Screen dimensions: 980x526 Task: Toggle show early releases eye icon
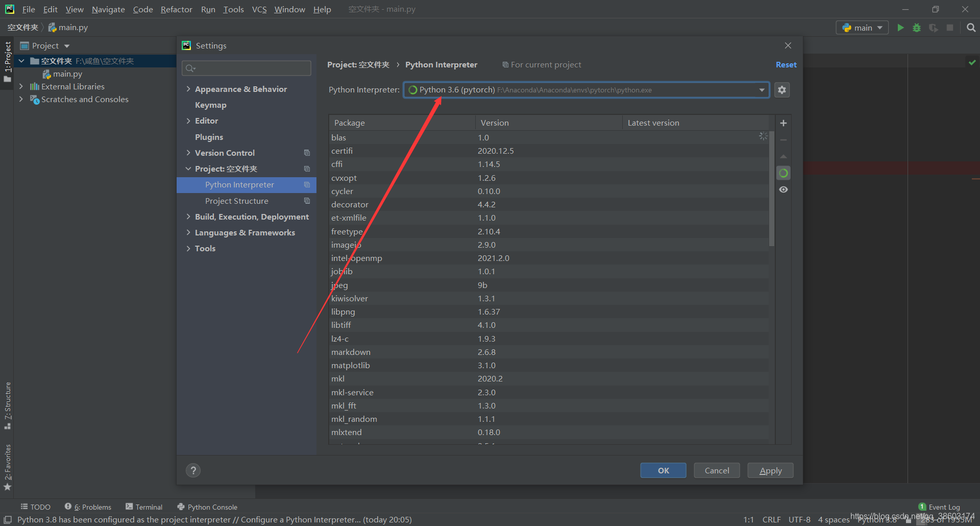pos(783,189)
